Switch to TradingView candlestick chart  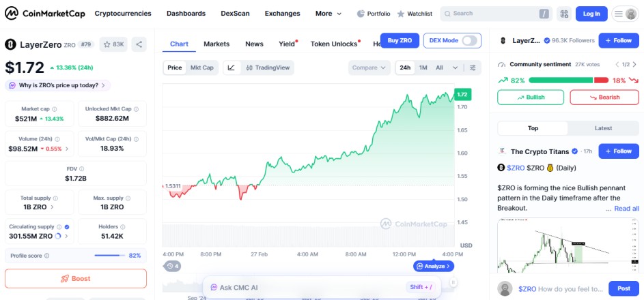268,67
